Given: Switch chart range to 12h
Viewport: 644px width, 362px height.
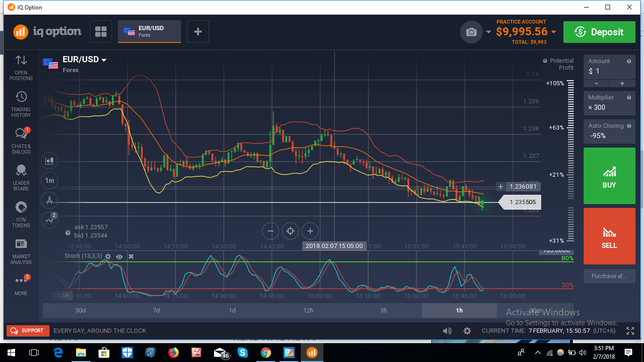Looking at the screenshot, I should point(308,310).
